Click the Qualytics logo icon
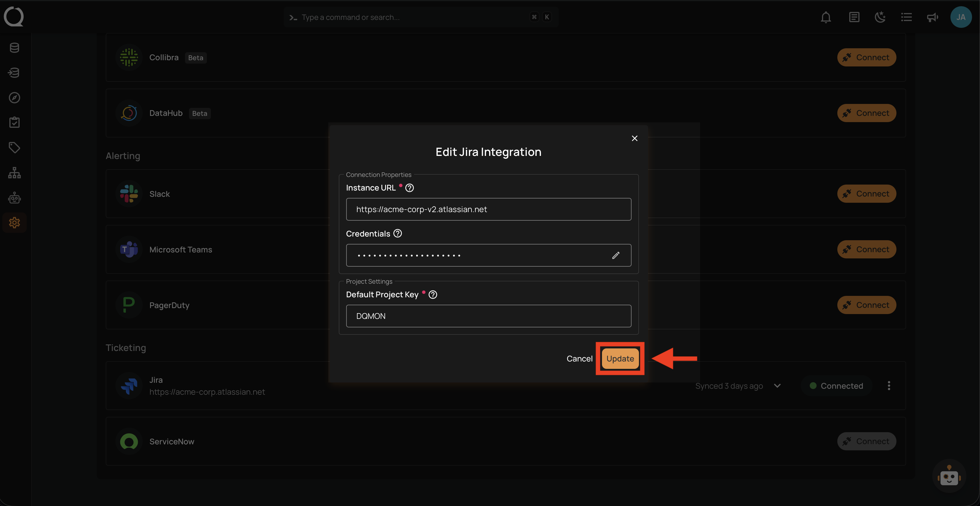980x506 pixels. (14, 17)
